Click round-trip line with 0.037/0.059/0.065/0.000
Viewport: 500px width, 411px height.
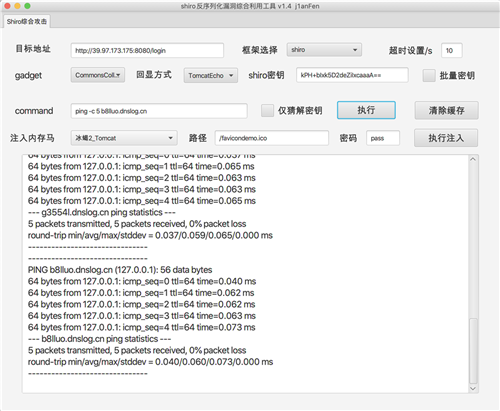point(150,235)
